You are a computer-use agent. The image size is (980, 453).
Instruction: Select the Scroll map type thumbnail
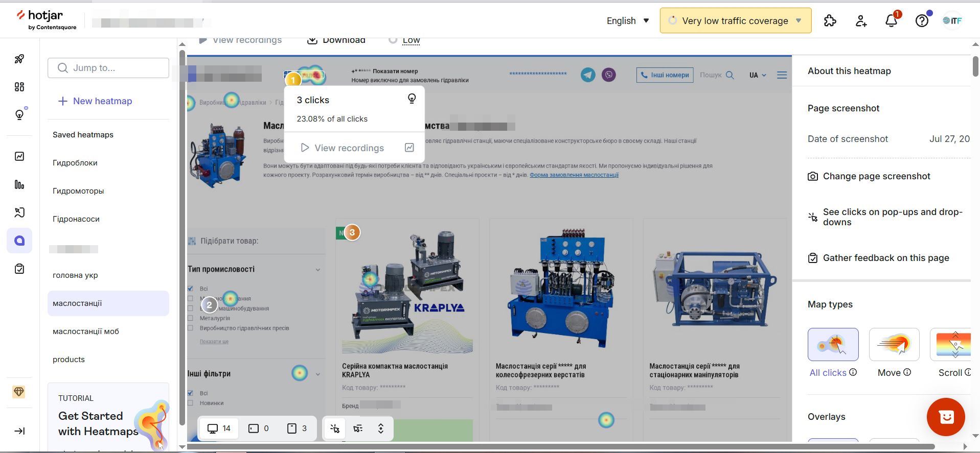point(950,344)
